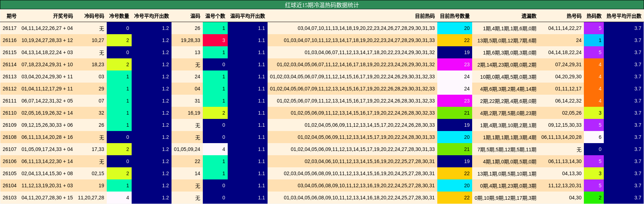Screen dimensions: 644x204
Task: Select period cell 26116
Action: [10, 40]
